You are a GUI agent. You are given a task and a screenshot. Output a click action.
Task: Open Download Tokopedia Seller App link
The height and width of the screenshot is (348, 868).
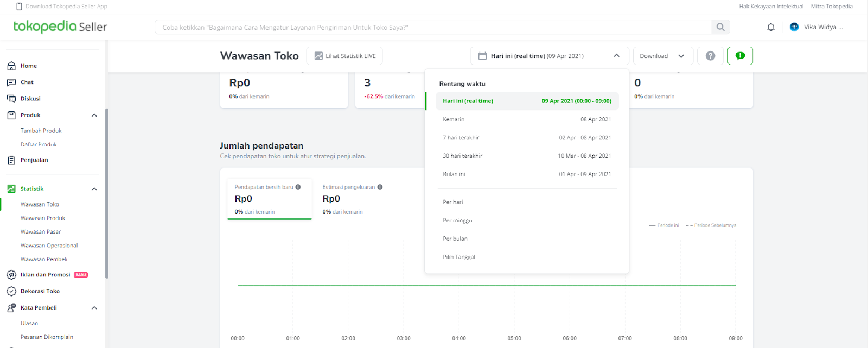[x=66, y=7]
